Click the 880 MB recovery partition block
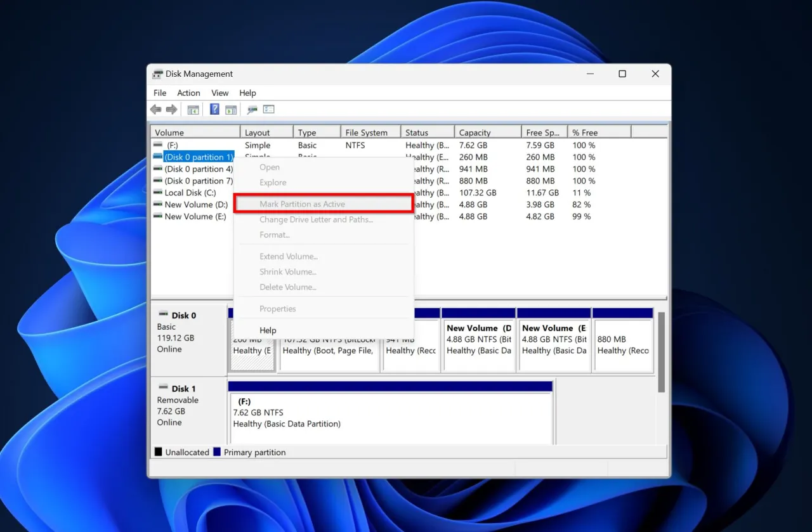The image size is (812, 532). click(622, 345)
